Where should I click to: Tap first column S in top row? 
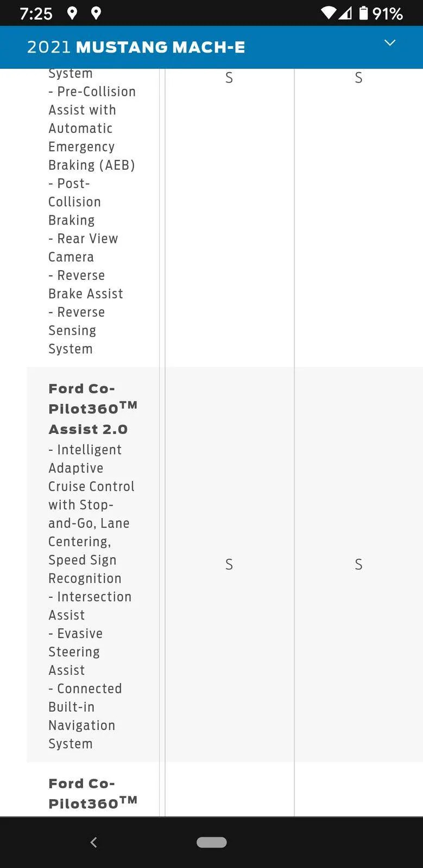[x=229, y=78]
